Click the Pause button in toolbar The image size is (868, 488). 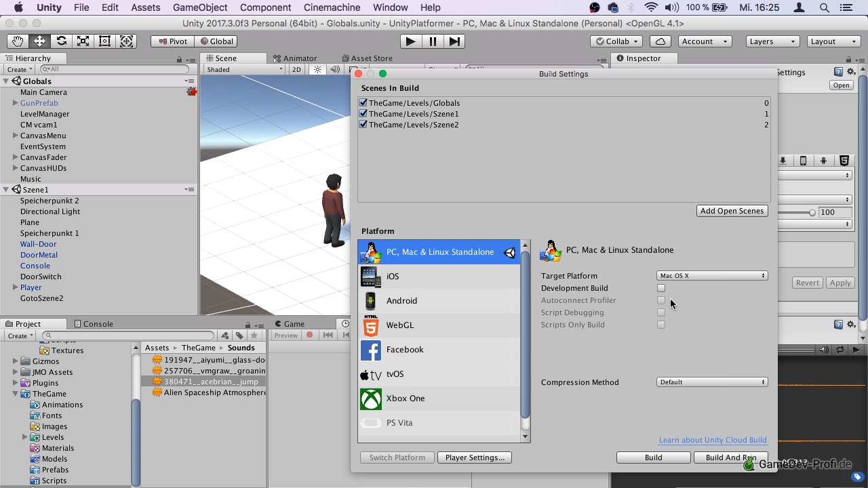coord(432,41)
